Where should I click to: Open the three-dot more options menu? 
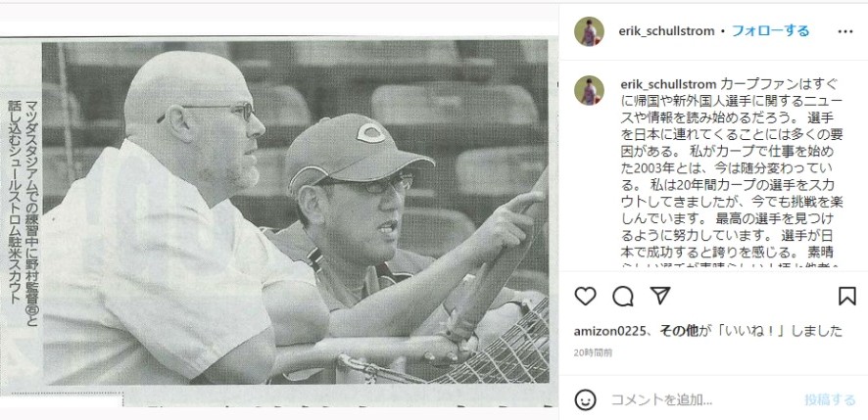[x=845, y=31]
